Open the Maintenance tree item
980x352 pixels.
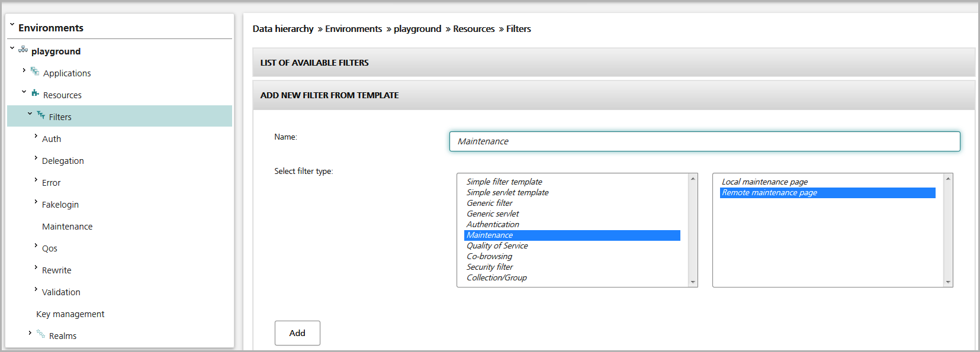click(67, 227)
